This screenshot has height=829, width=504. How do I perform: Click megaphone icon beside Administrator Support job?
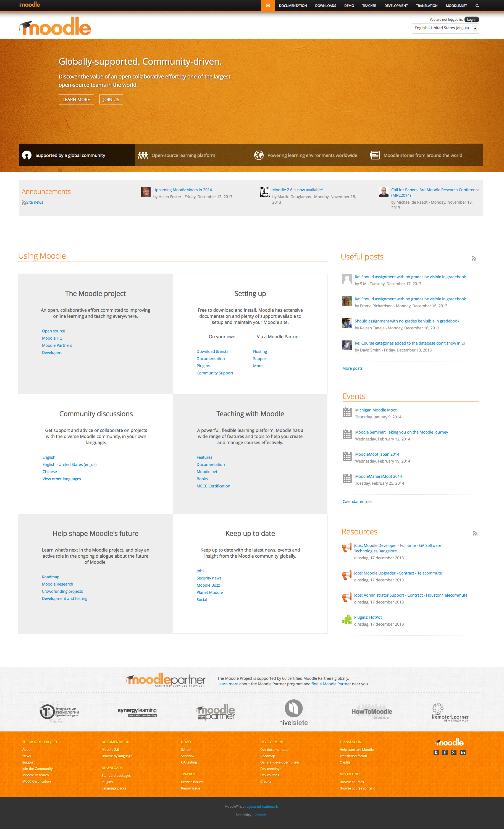(x=347, y=597)
